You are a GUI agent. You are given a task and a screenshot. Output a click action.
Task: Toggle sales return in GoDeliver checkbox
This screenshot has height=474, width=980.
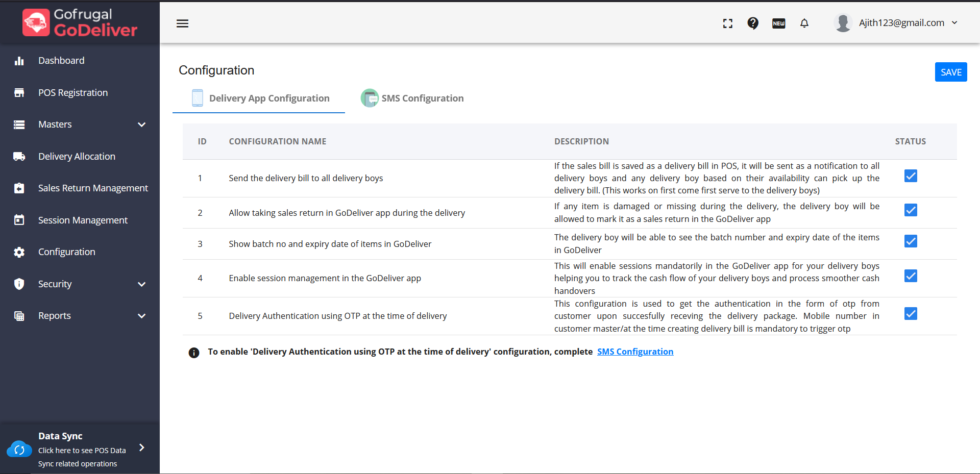(911, 210)
